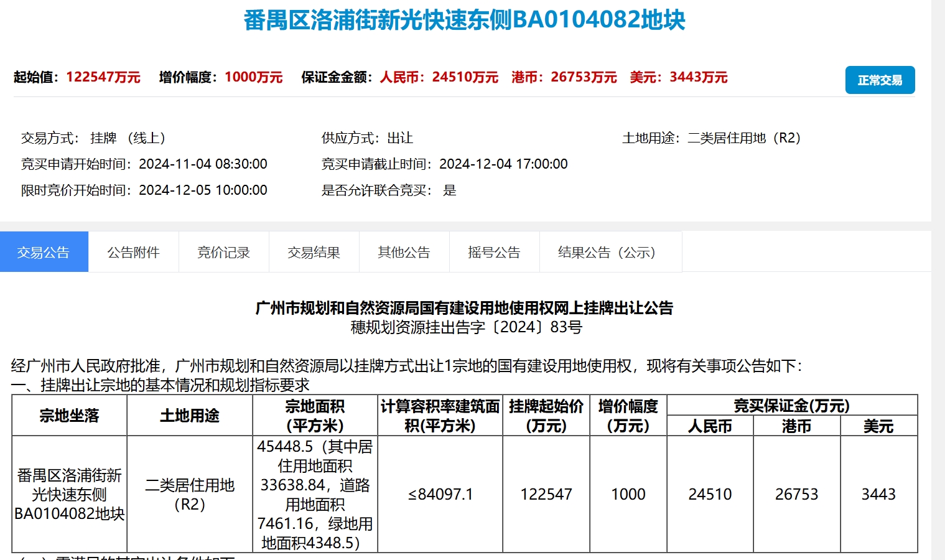Click the 美元 deposit cell showing 3443
This screenshot has height=560, width=945.
coord(878,494)
